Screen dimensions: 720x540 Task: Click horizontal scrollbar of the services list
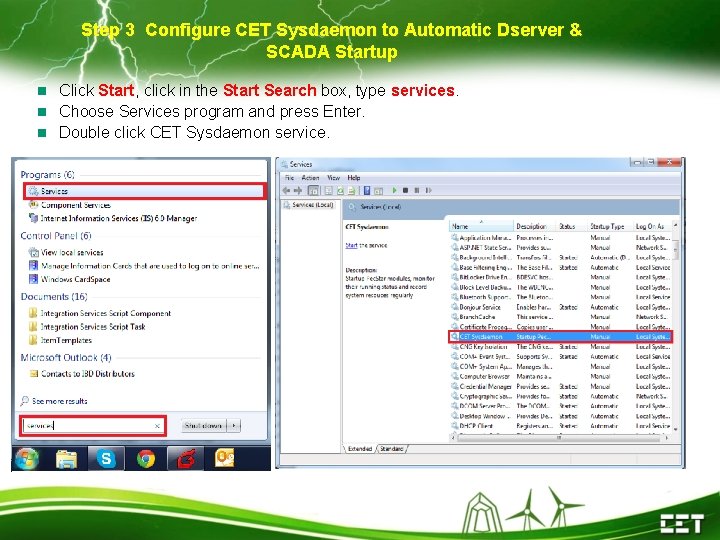coord(560,438)
